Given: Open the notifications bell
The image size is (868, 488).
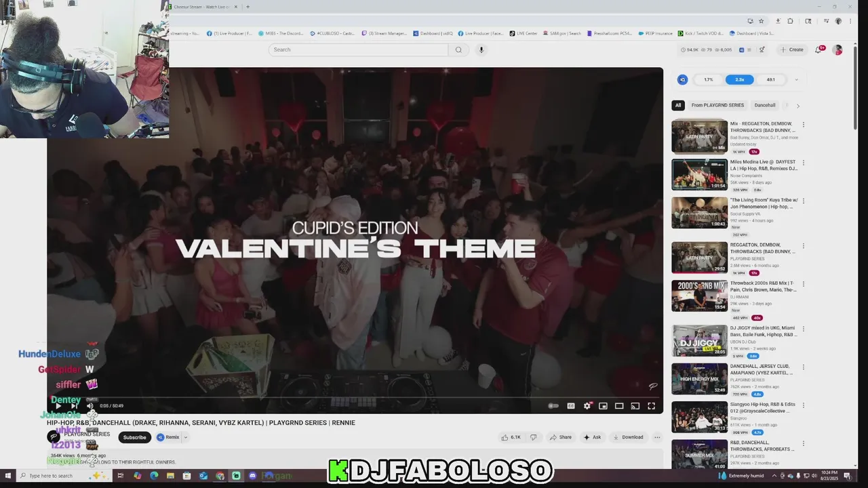Looking at the screenshot, I should pyautogui.click(x=818, y=49).
